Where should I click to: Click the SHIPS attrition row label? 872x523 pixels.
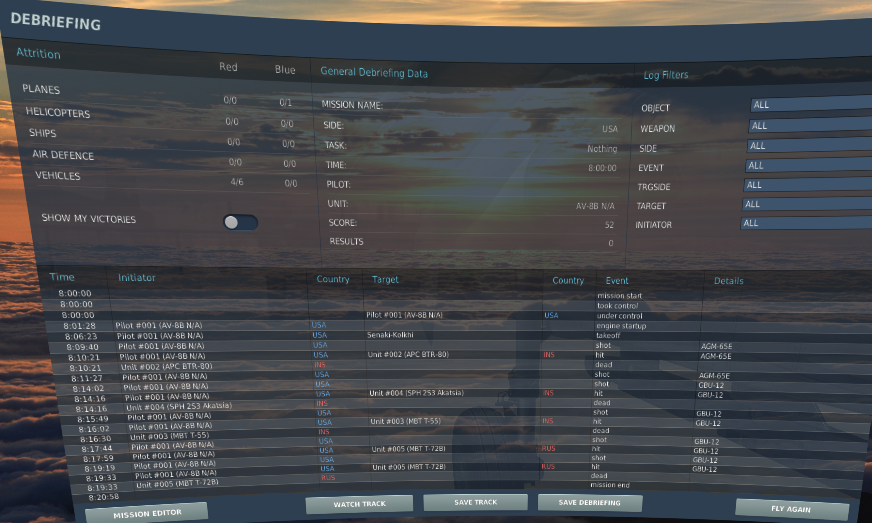point(43,133)
